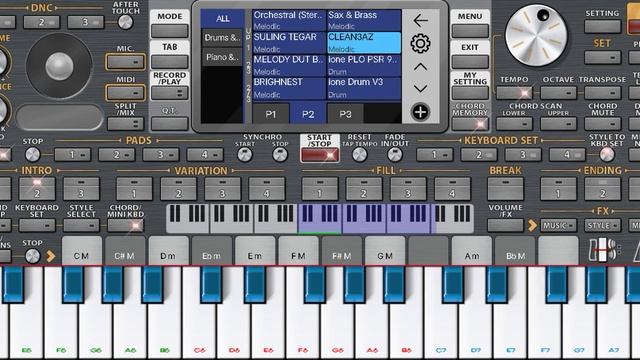Select Variation 3
Screen dimensions: 640x360
pyautogui.click(x=222, y=188)
